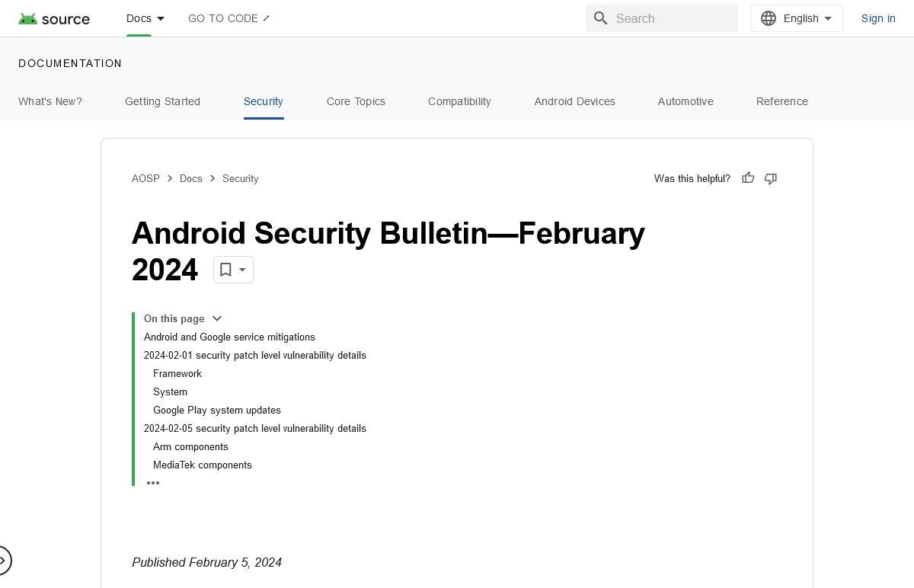Select the Compatibility tab

coord(459,101)
